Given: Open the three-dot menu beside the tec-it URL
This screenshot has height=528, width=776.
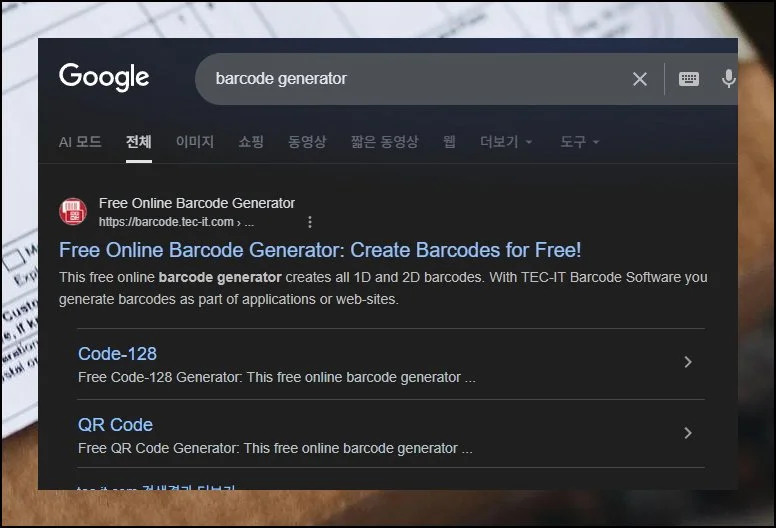Looking at the screenshot, I should click(310, 222).
